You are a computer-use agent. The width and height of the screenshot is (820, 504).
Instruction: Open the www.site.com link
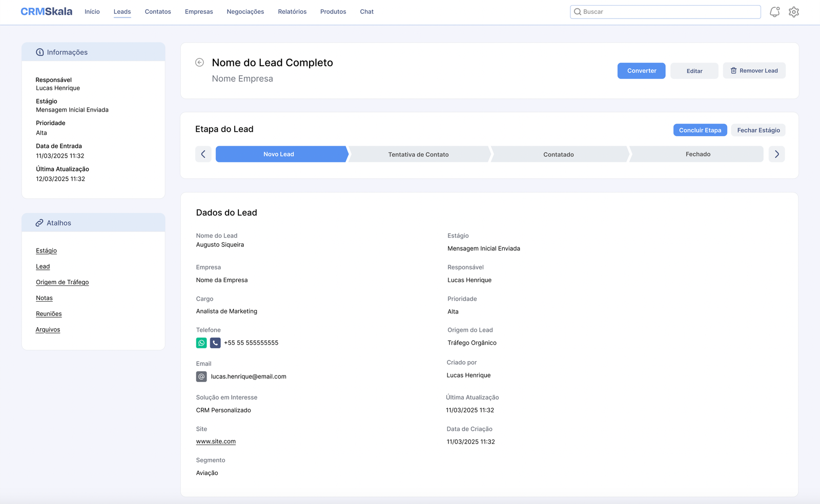click(216, 442)
